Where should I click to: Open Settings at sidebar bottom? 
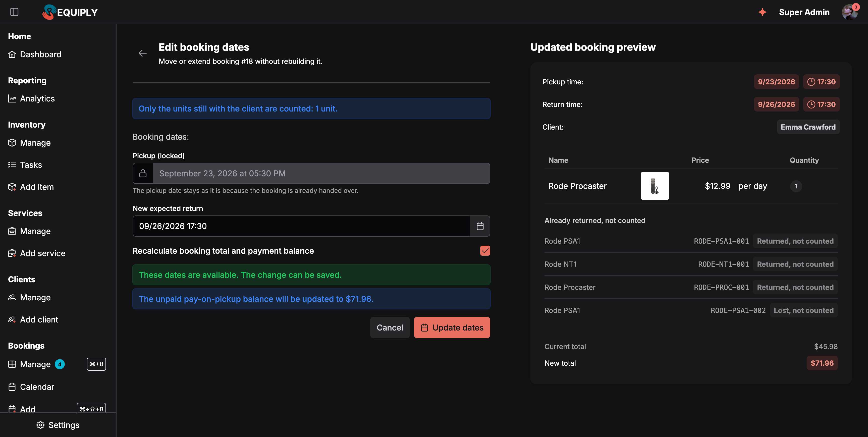pyautogui.click(x=58, y=425)
